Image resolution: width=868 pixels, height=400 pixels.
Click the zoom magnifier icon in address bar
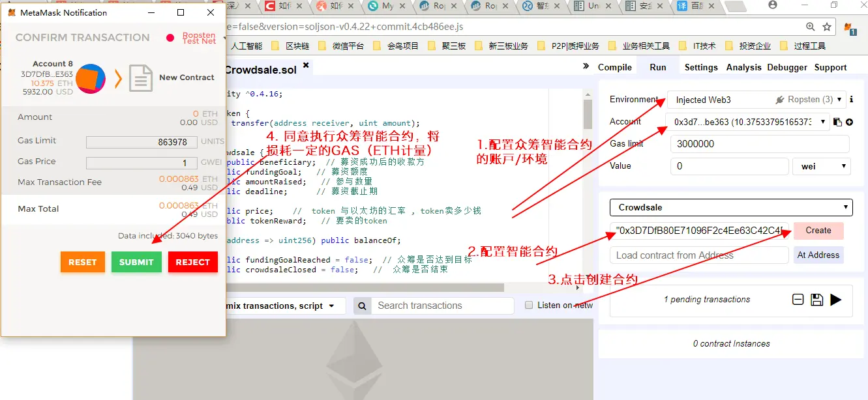pyautogui.click(x=810, y=27)
